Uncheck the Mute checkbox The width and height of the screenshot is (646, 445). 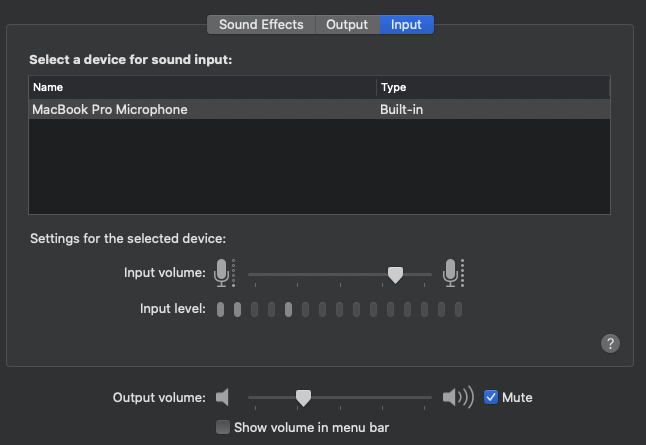pyautogui.click(x=491, y=397)
